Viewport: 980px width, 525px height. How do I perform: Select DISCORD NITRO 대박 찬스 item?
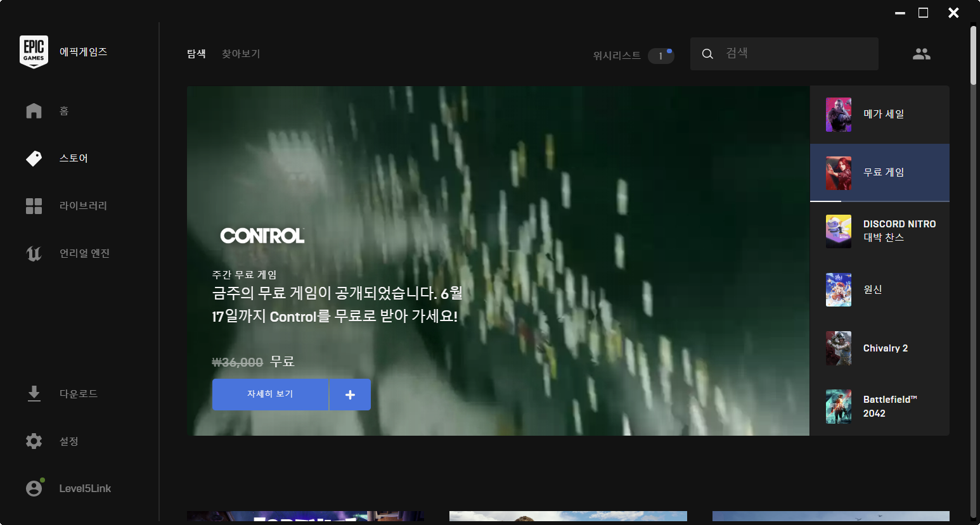pos(880,231)
